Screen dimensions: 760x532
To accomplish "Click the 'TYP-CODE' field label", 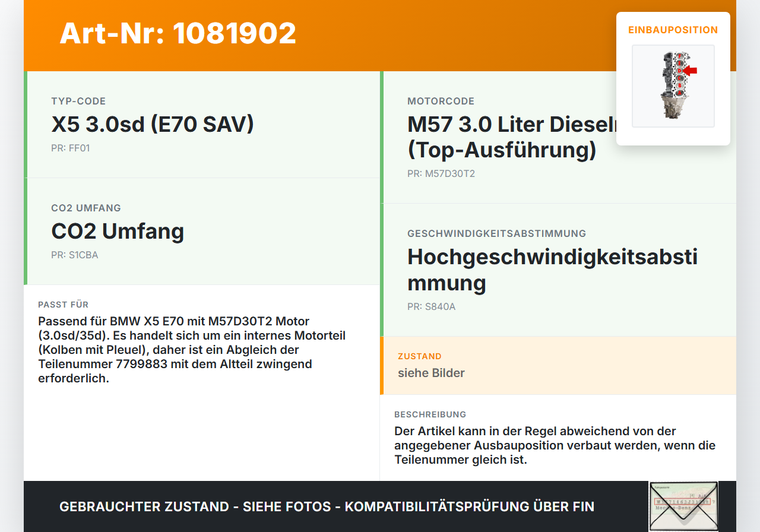I will pyautogui.click(x=78, y=102).
